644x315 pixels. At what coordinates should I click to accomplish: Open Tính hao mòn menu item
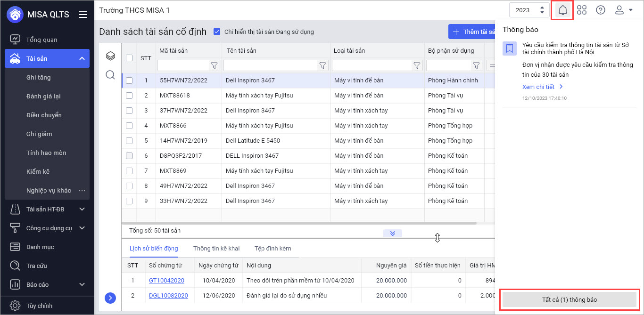click(x=46, y=153)
